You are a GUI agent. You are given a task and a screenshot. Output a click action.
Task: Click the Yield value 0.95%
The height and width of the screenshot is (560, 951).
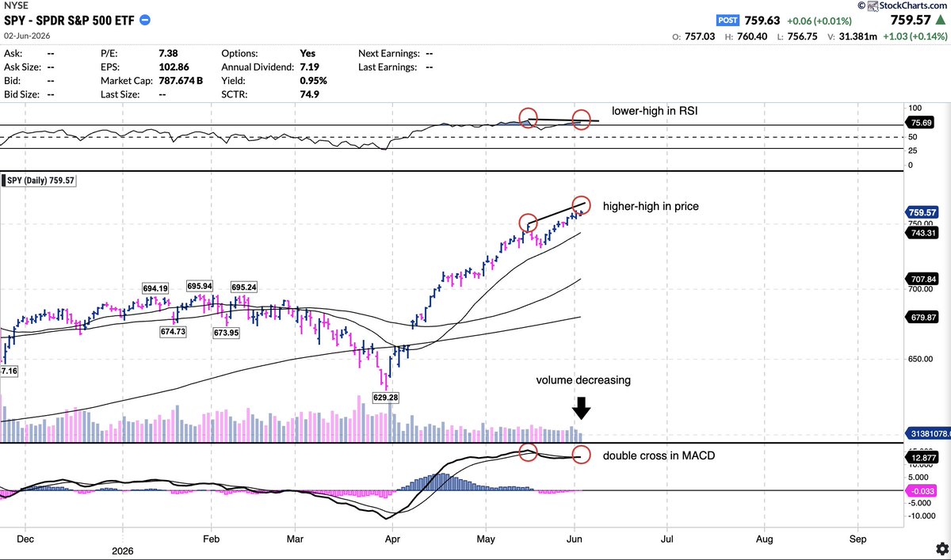[x=313, y=80]
